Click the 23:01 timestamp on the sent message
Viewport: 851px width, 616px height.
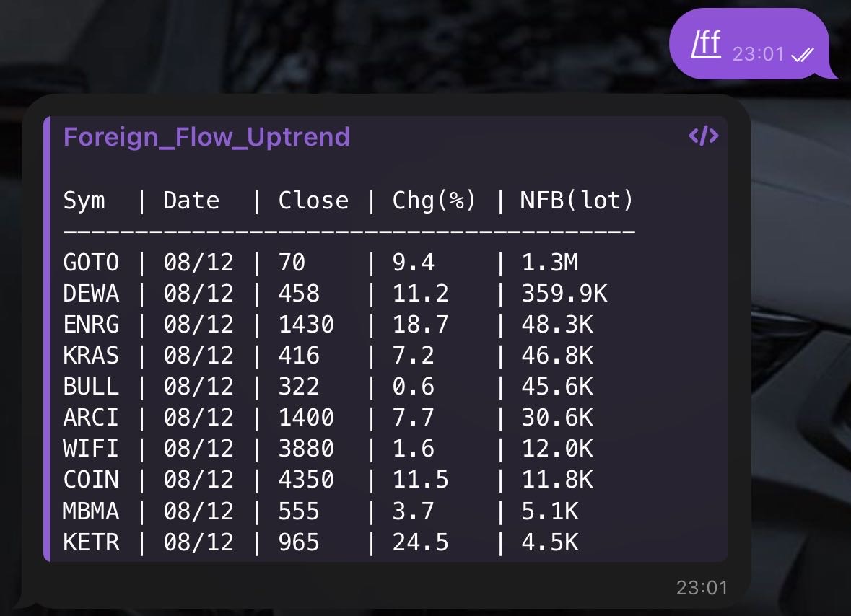pyautogui.click(x=758, y=54)
